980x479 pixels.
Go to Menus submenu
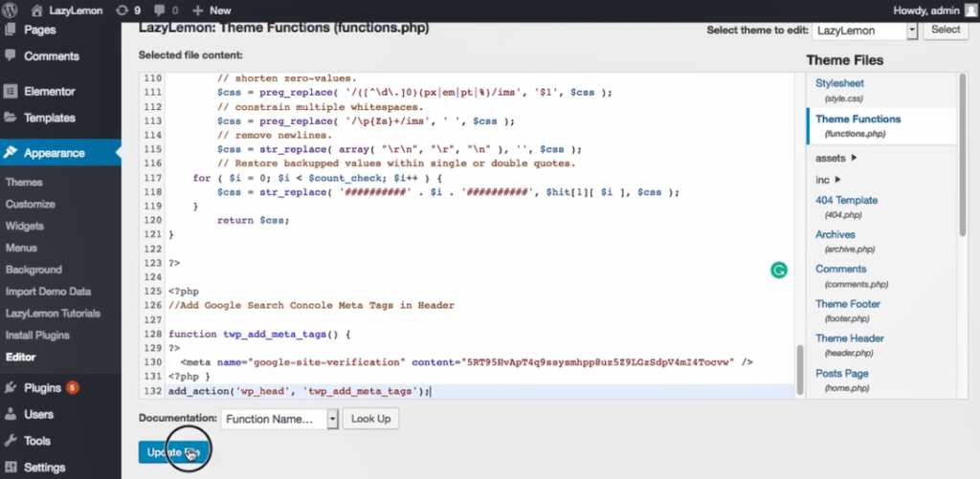21,248
